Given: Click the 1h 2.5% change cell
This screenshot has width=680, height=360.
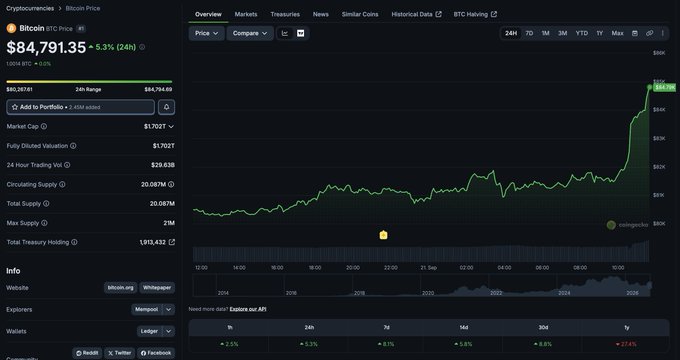Looking at the screenshot, I should click(229, 344).
